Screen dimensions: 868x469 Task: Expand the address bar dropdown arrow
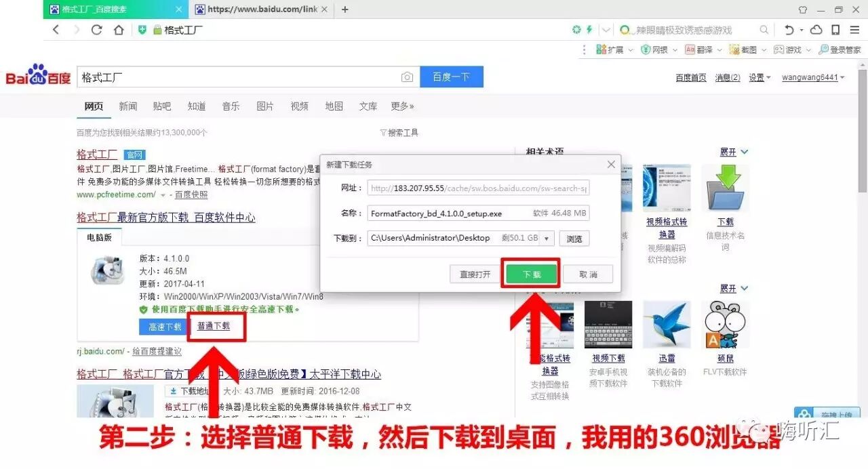click(606, 30)
